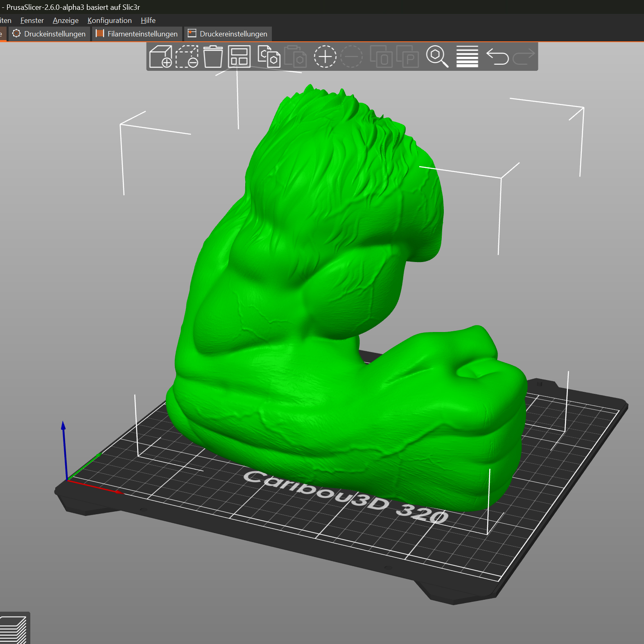This screenshot has height=644, width=644.
Task: Click the Delete all trash bin icon
Action: tap(213, 56)
